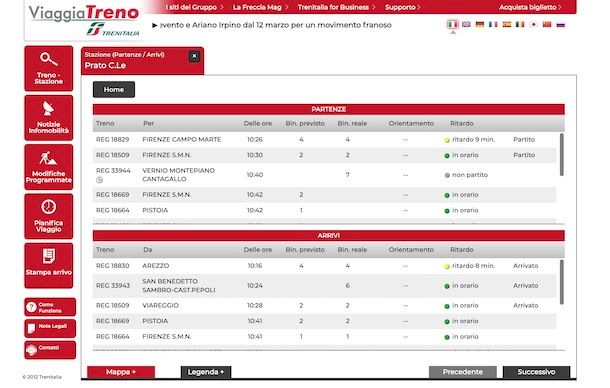This screenshot has width=610, height=388.
Task: Click yellow delay dot for REG 18830
Action: point(447,267)
